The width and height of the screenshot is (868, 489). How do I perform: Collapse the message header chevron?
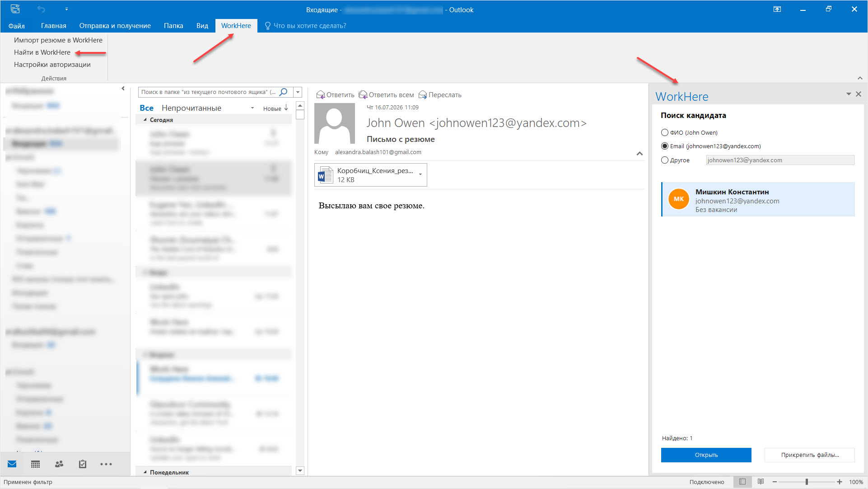pyautogui.click(x=639, y=154)
